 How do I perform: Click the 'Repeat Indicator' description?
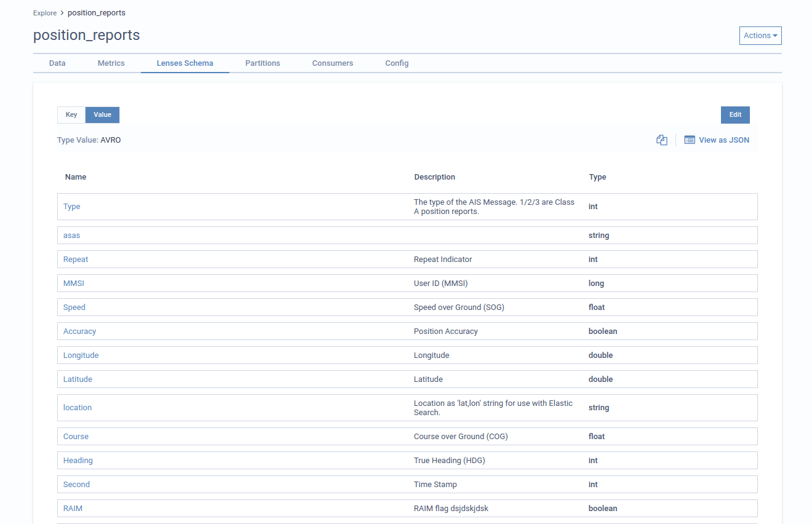click(443, 260)
